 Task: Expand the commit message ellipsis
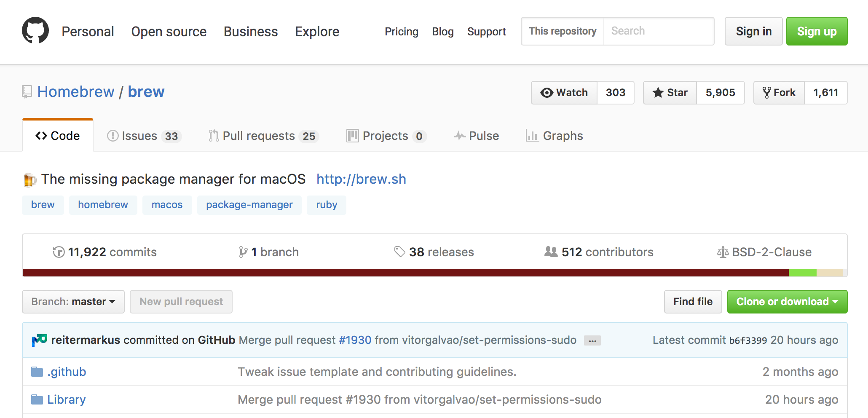click(592, 340)
